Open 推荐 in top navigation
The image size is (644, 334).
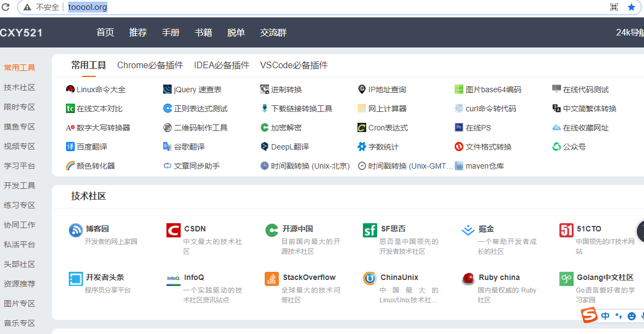pos(138,32)
